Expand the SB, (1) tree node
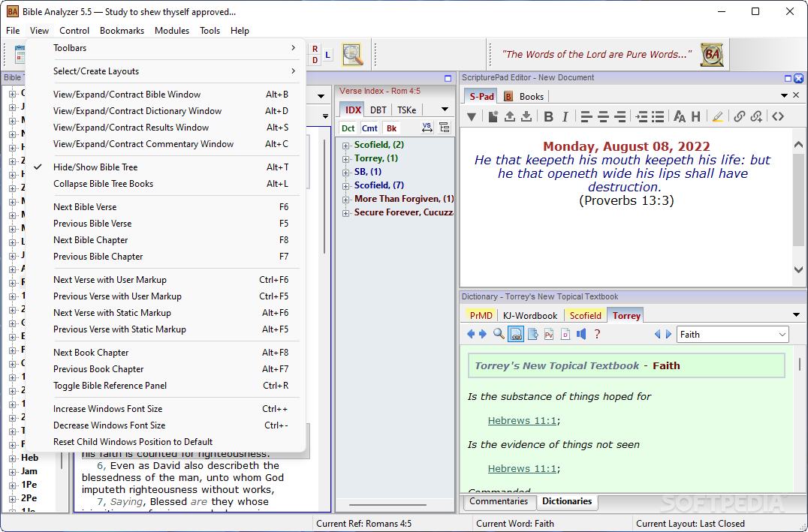This screenshot has height=532, width=808. point(345,173)
